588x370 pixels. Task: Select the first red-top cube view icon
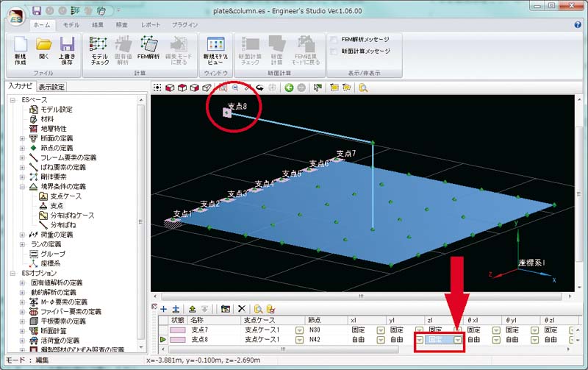pos(170,88)
